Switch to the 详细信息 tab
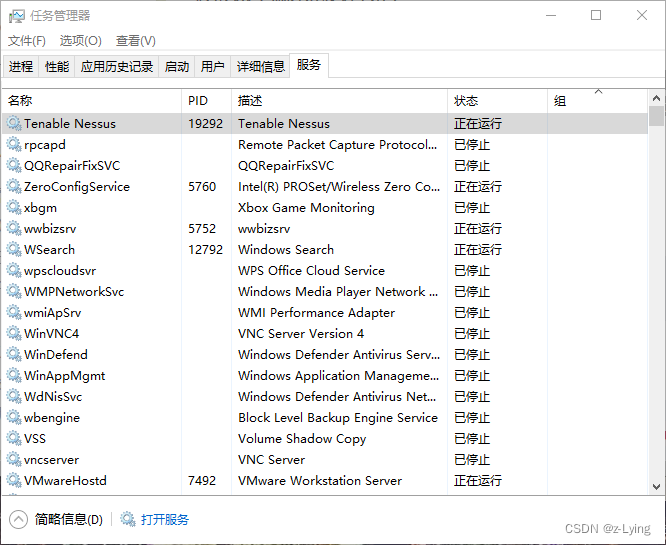Viewport: 666px width, 545px height. [x=260, y=67]
